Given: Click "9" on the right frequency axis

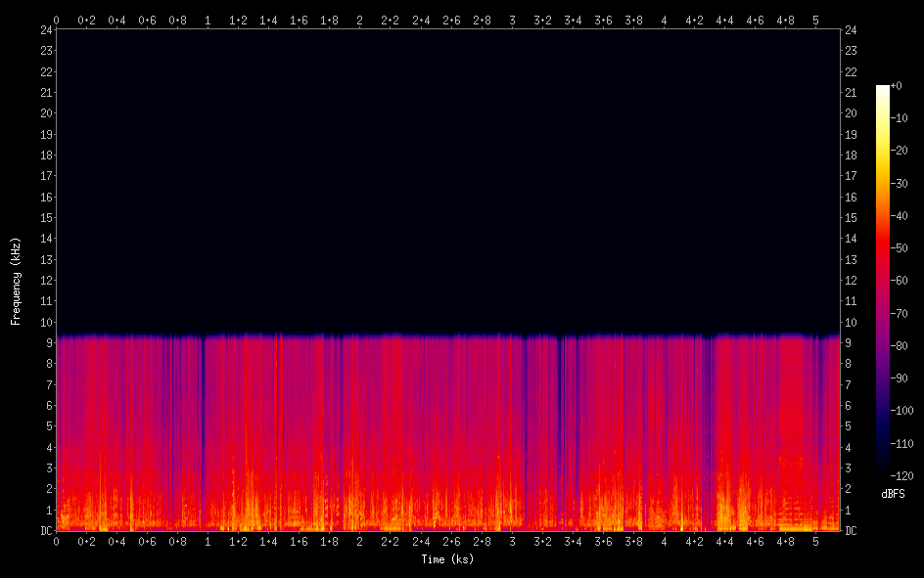Looking at the screenshot, I should point(848,343).
